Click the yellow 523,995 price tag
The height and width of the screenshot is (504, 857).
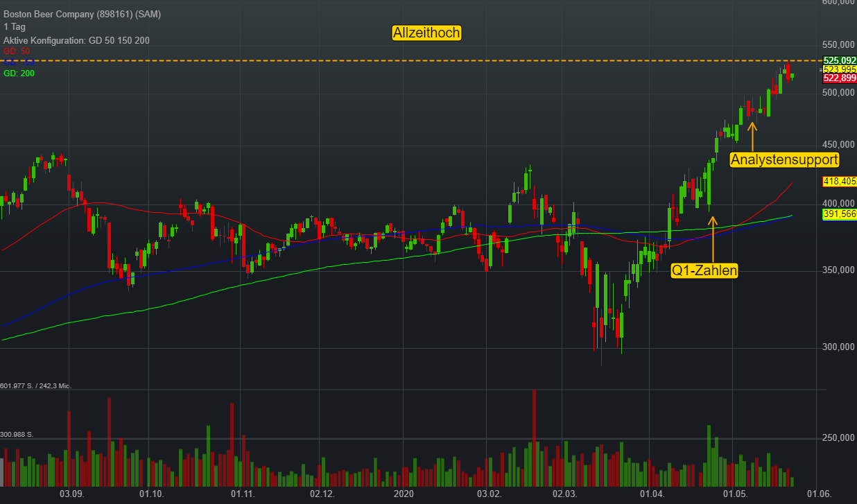[839, 69]
